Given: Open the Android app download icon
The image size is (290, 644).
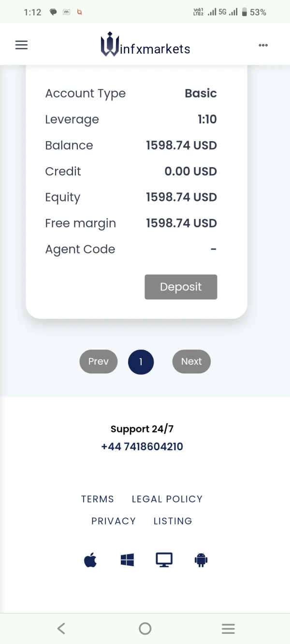Looking at the screenshot, I should click(201, 560).
